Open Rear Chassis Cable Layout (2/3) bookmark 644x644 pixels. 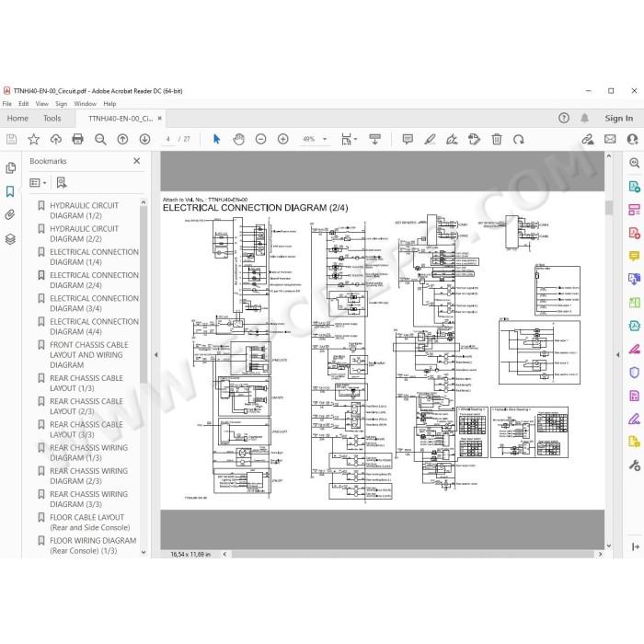(86, 407)
